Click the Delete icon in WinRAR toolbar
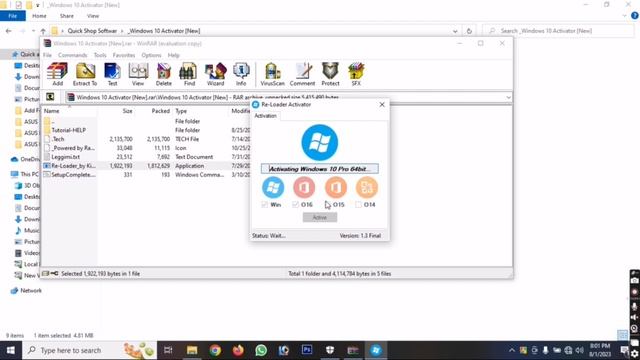The width and height of the screenshot is (640, 360). pos(164,74)
